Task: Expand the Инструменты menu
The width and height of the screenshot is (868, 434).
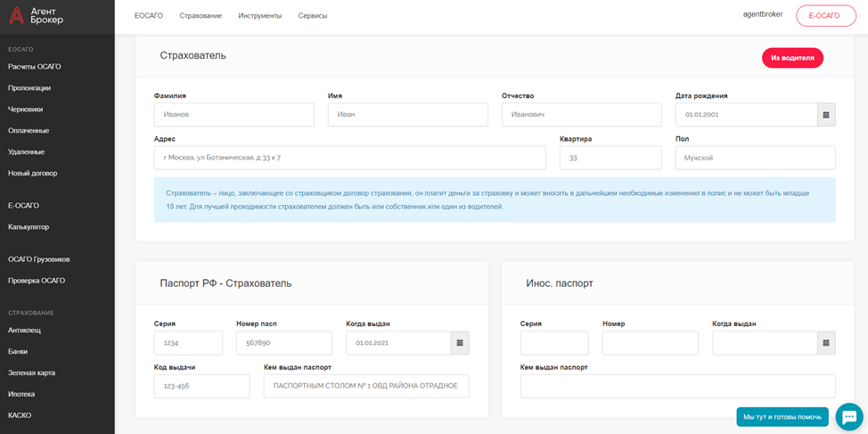Action: click(x=259, y=16)
